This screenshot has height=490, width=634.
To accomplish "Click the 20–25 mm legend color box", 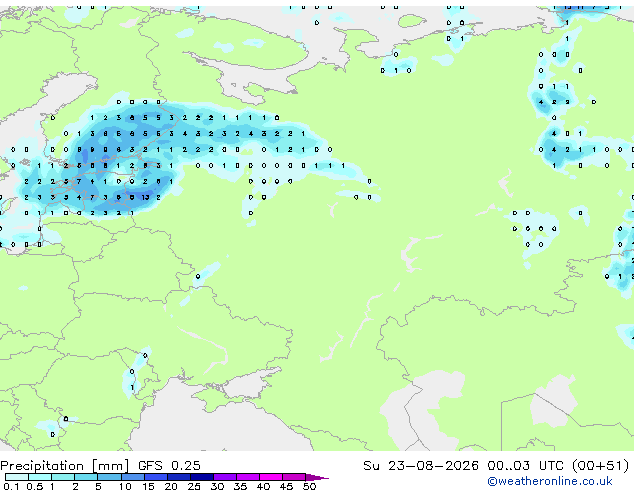I will click(179, 477).
